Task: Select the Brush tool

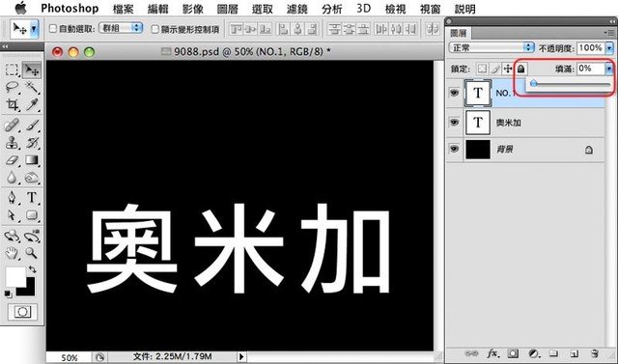Action: (x=32, y=126)
